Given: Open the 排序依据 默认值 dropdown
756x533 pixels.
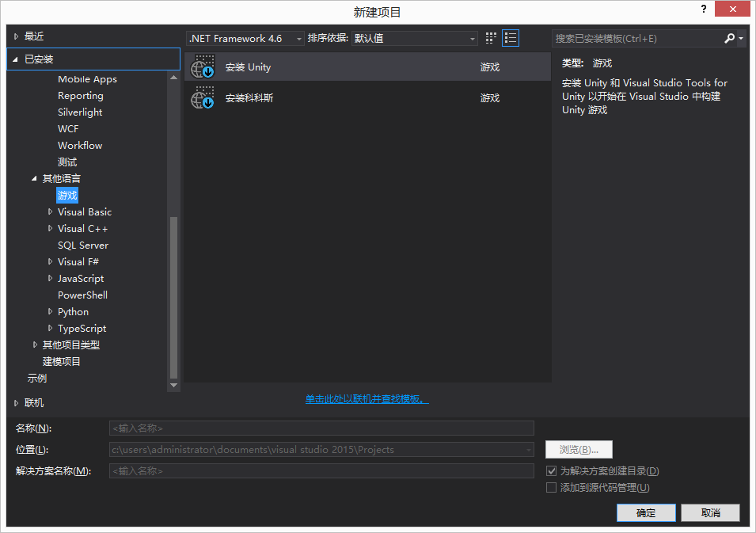Looking at the screenshot, I should coord(415,38).
